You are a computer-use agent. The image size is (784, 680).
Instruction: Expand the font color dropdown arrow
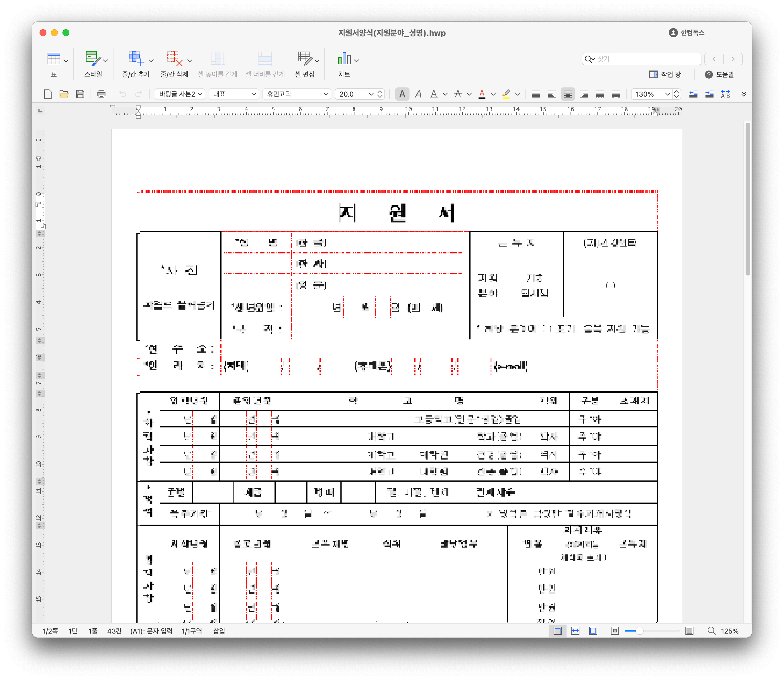493,94
